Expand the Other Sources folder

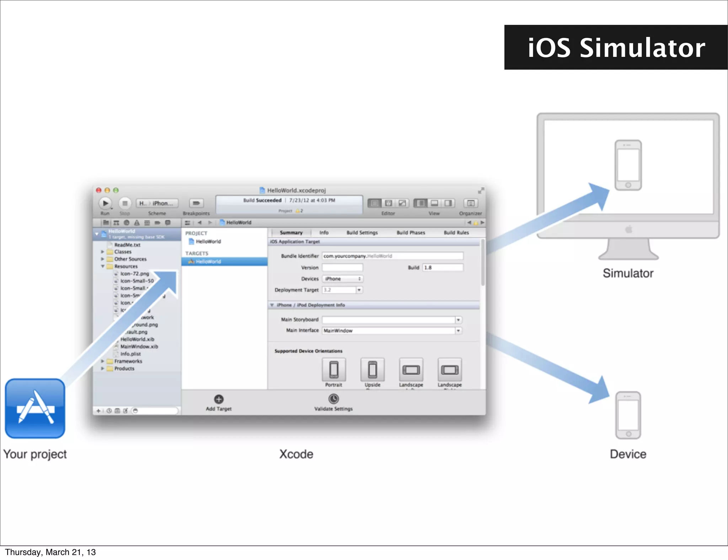click(103, 259)
